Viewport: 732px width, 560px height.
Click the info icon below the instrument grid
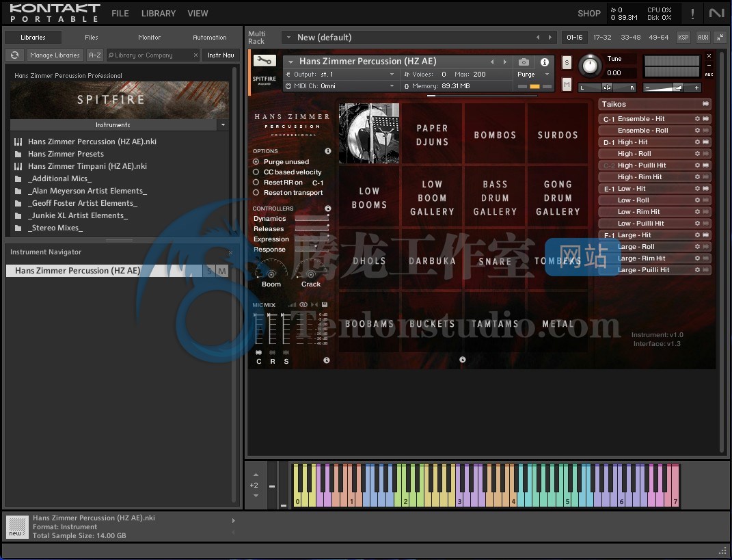point(462,360)
